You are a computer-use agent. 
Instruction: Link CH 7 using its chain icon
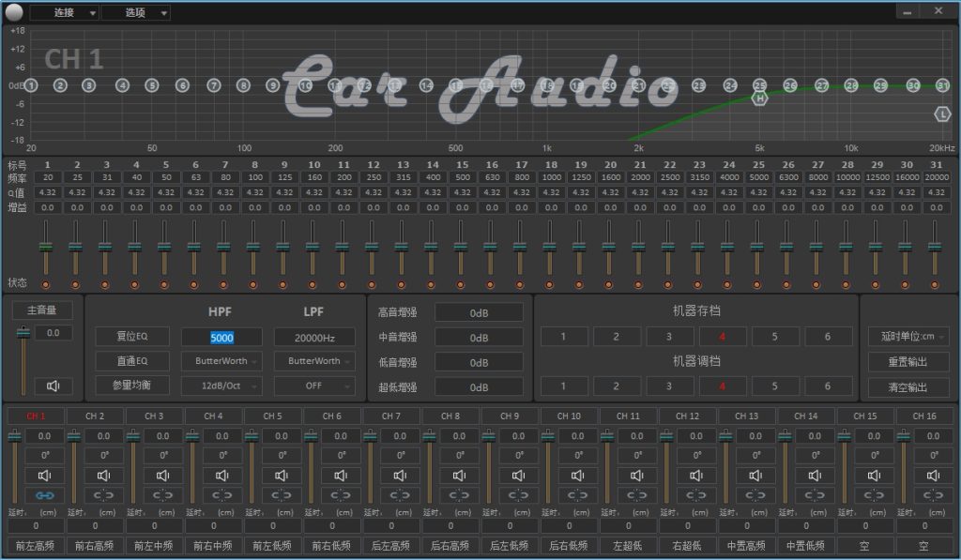point(400,495)
